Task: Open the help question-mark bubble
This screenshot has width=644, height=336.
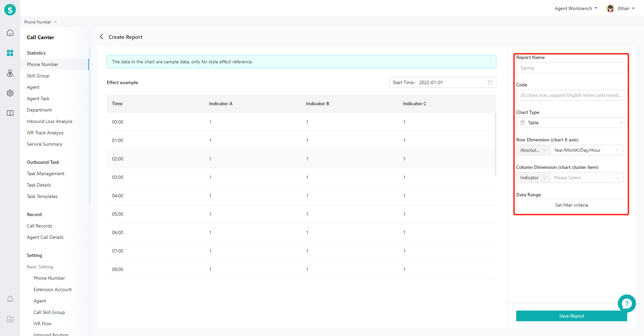Action: pos(627,304)
